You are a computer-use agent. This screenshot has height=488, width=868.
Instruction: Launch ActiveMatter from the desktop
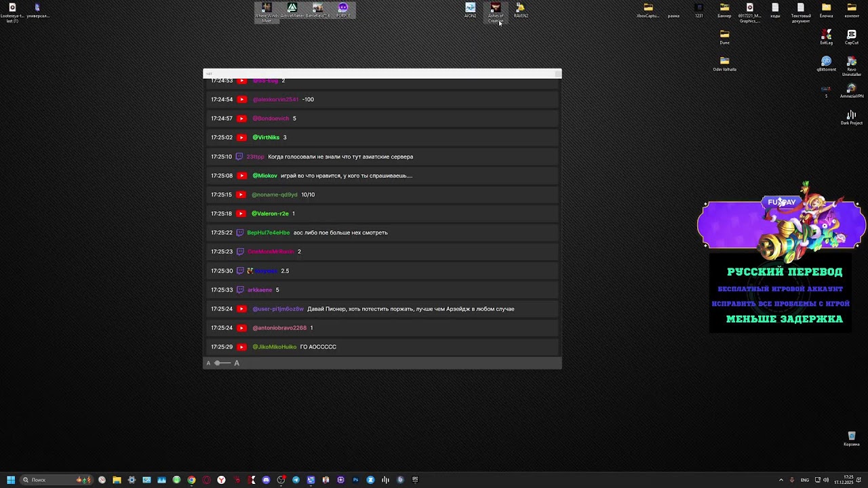292,10
